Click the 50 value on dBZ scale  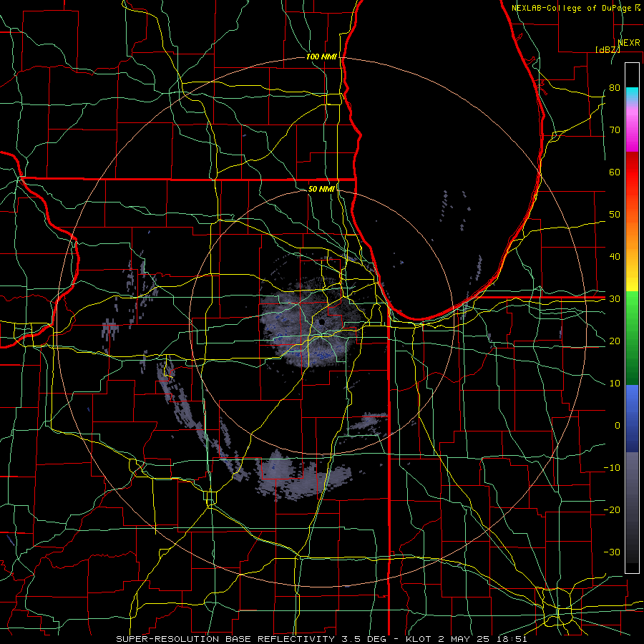coord(615,215)
